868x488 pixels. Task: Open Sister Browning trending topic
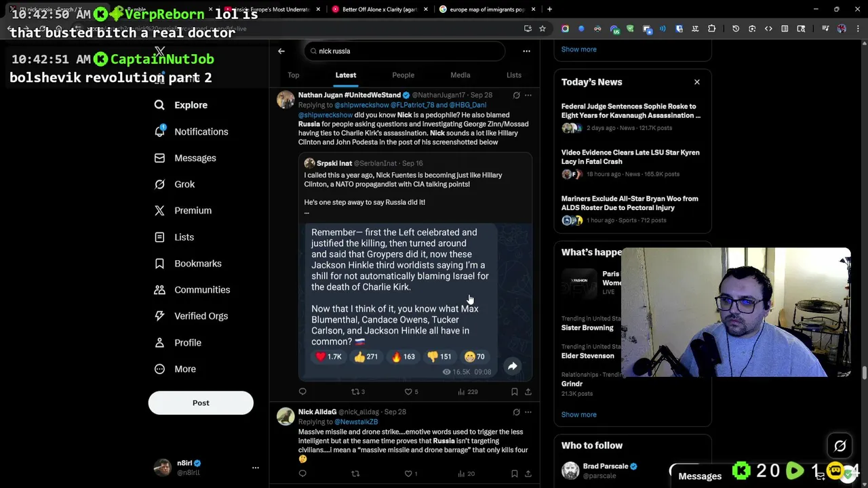click(587, 327)
